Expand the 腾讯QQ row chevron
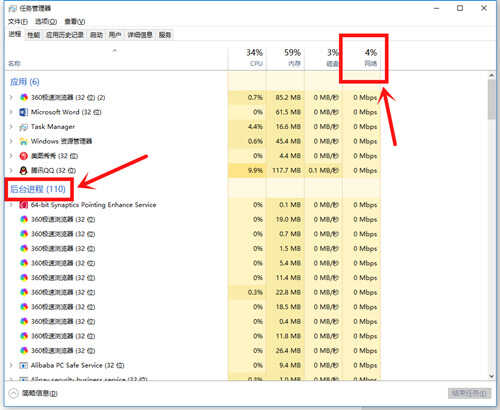The height and width of the screenshot is (410, 500). pos(11,171)
